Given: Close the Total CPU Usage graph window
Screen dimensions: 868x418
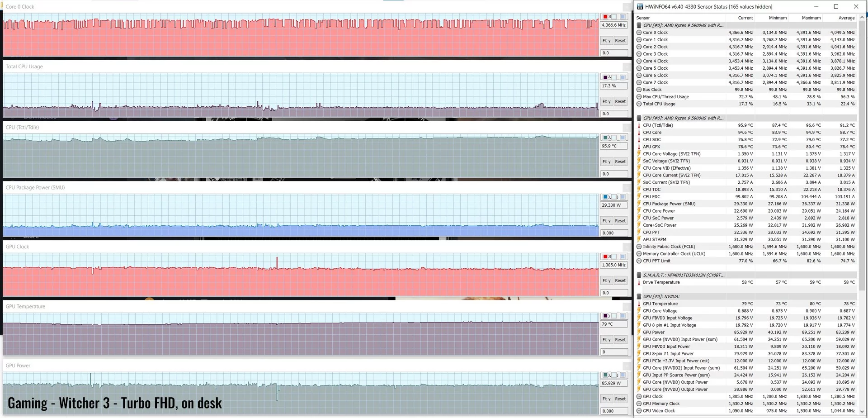Looking at the screenshot, I should 627,66.
